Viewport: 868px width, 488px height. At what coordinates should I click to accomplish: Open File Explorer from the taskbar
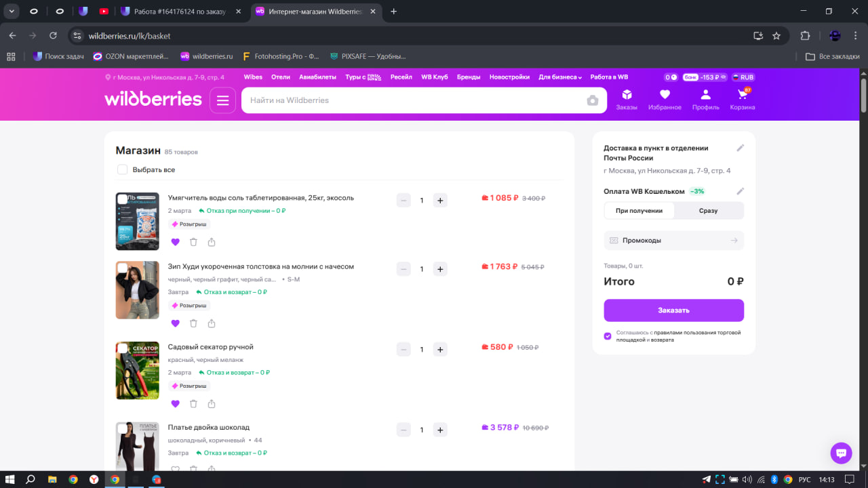click(x=52, y=479)
